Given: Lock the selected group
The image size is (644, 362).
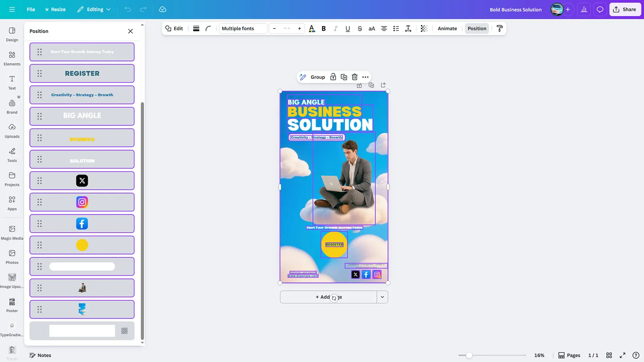Looking at the screenshot, I should [333, 77].
